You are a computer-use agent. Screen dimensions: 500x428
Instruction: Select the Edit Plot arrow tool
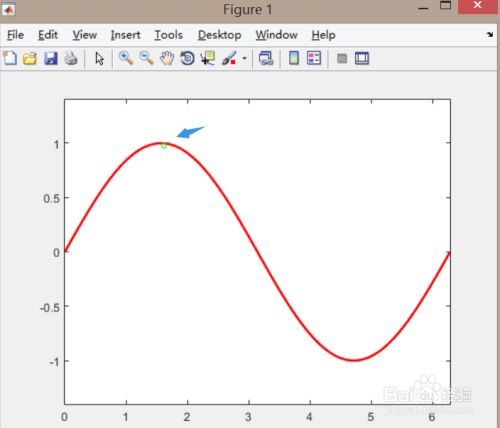coord(99,59)
